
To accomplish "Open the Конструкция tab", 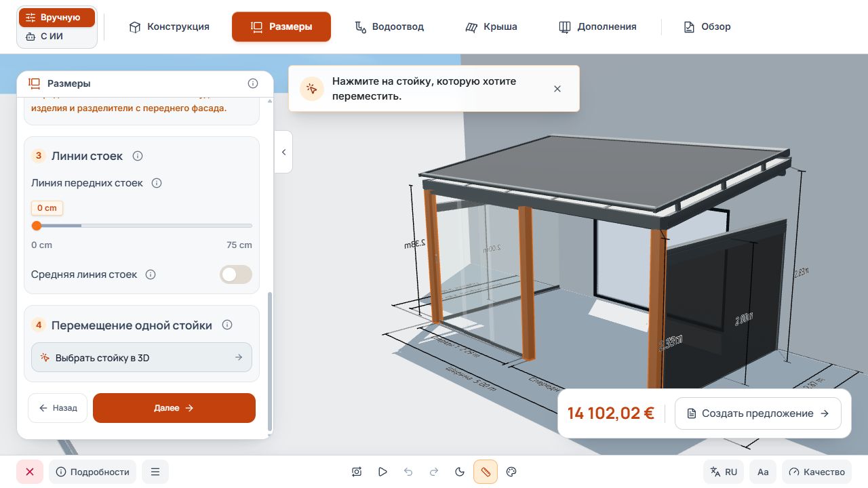I will 169,27.
